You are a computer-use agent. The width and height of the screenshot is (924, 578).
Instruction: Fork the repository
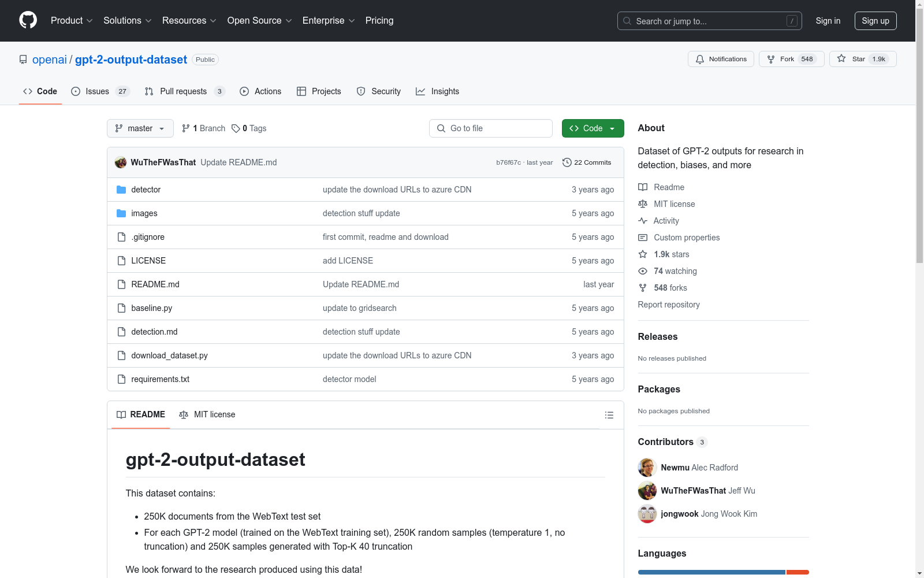click(x=791, y=59)
